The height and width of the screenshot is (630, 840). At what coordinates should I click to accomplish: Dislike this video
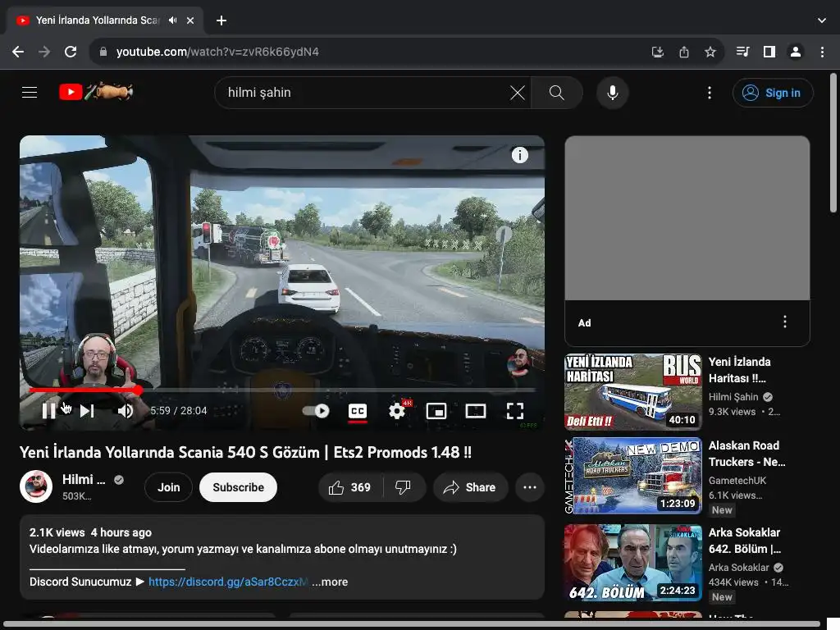click(404, 487)
